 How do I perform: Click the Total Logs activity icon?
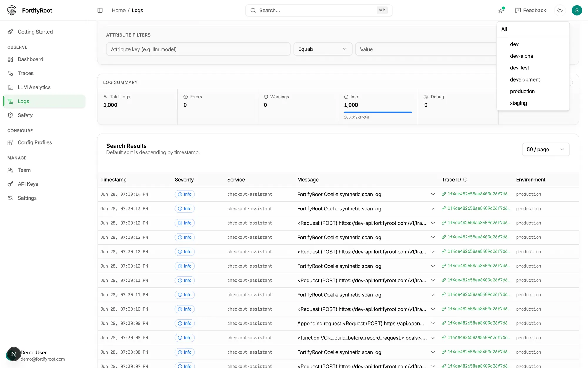click(x=106, y=97)
